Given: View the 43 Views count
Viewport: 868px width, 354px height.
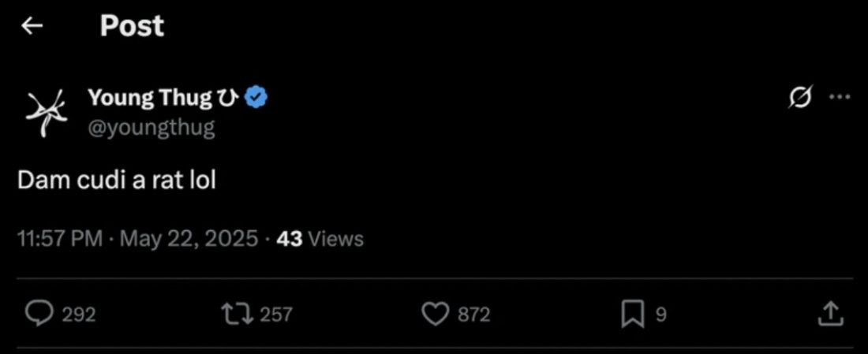Looking at the screenshot, I should [x=320, y=238].
